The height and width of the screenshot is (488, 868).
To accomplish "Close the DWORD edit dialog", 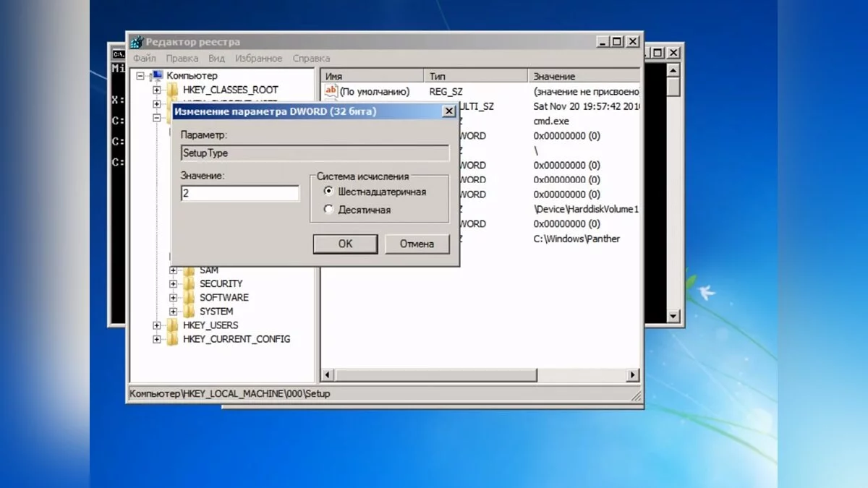I will (448, 111).
